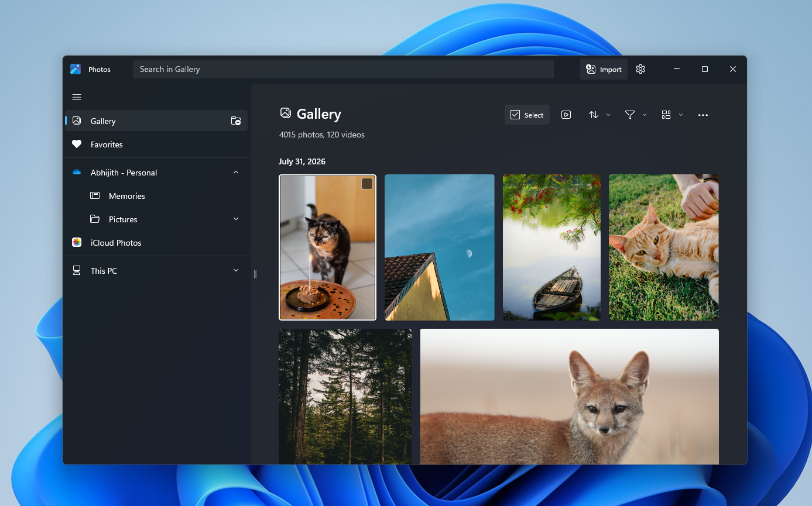Click the Pictures folder icon

(95, 219)
